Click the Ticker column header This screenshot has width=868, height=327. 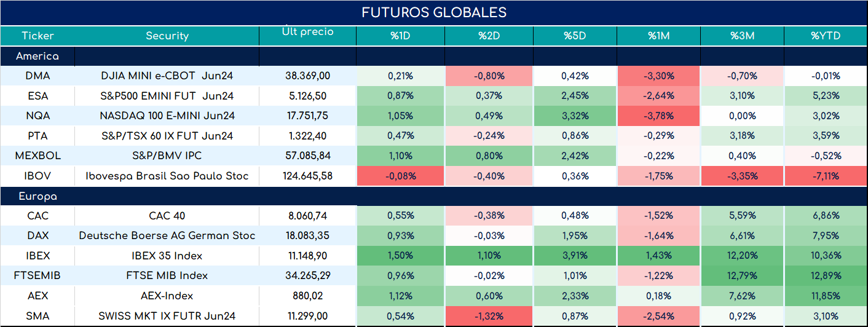coord(37,36)
